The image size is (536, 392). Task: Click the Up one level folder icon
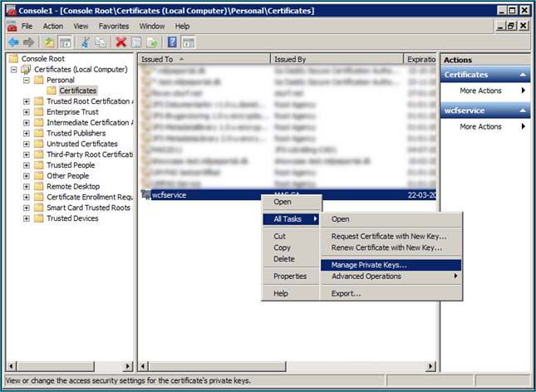coord(50,42)
